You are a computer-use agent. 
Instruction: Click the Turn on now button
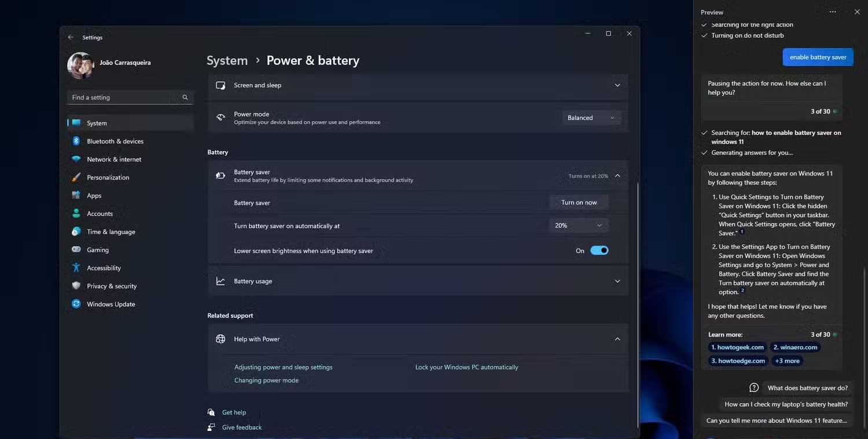tap(579, 203)
